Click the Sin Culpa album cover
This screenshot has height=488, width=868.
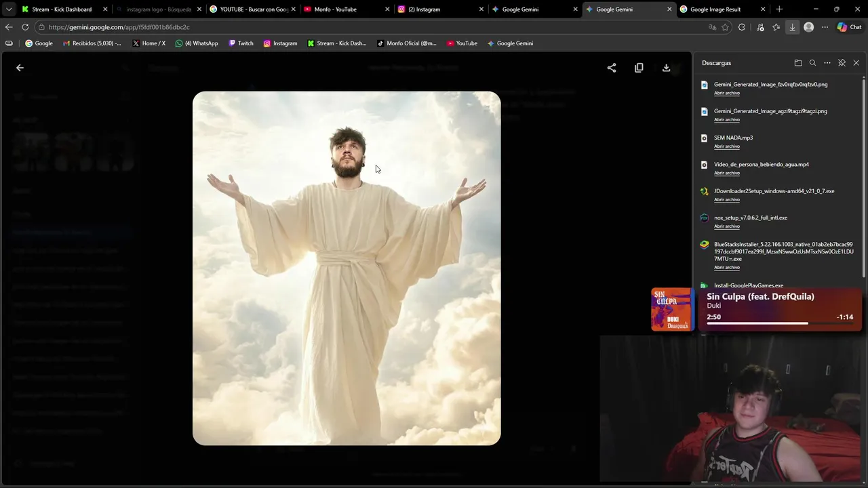(x=671, y=309)
